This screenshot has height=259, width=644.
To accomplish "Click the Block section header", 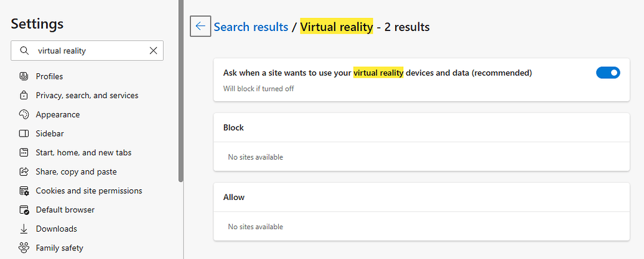I will coord(233,127).
